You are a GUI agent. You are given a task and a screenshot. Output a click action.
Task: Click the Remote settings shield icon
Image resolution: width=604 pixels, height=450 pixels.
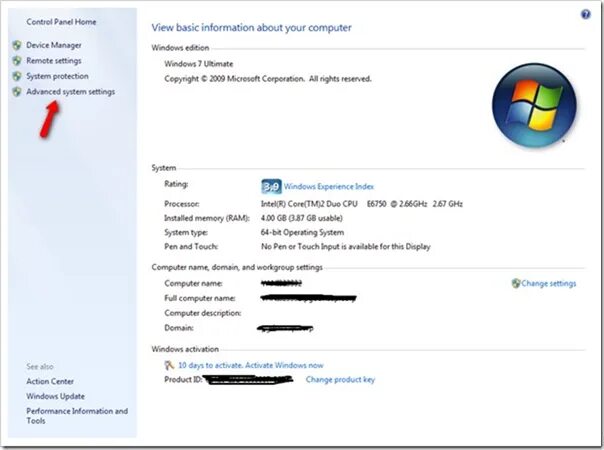(17, 61)
